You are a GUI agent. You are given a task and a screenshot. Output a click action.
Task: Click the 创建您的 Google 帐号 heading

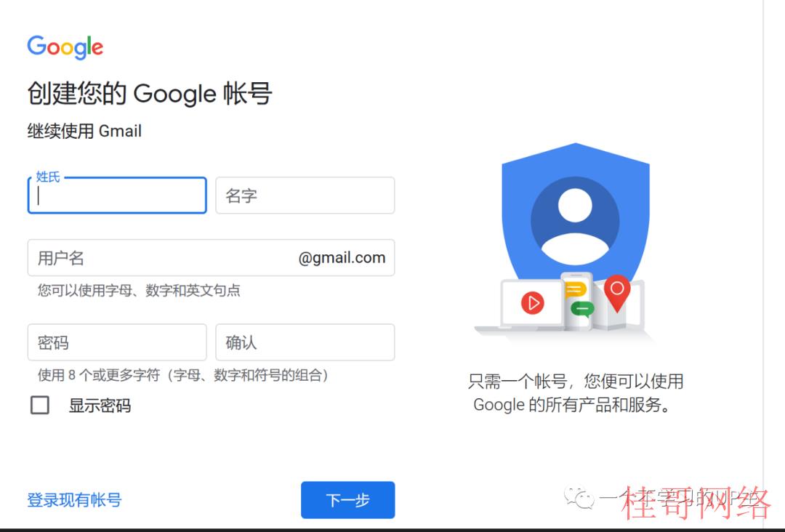[x=150, y=94]
